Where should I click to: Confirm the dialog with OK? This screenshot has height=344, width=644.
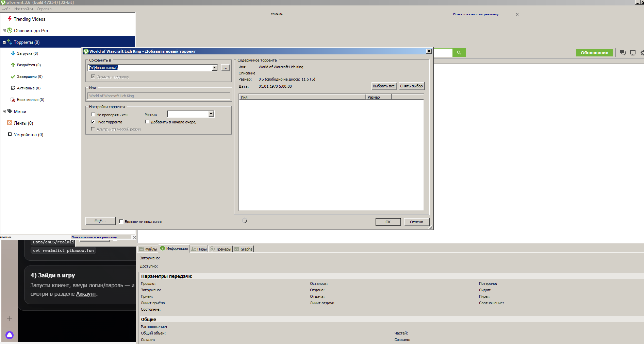click(x=388, y=222)
